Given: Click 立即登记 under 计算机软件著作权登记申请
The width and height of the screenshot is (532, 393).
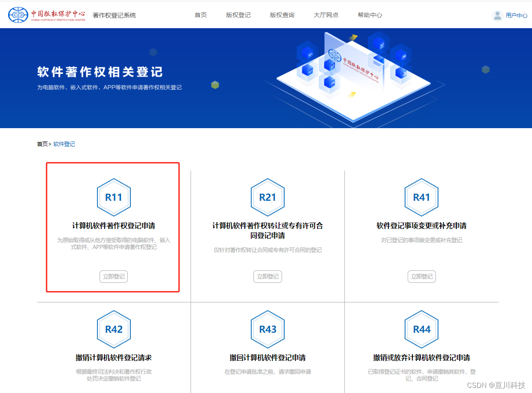Looking at the screenshot, I should (114, 276).
